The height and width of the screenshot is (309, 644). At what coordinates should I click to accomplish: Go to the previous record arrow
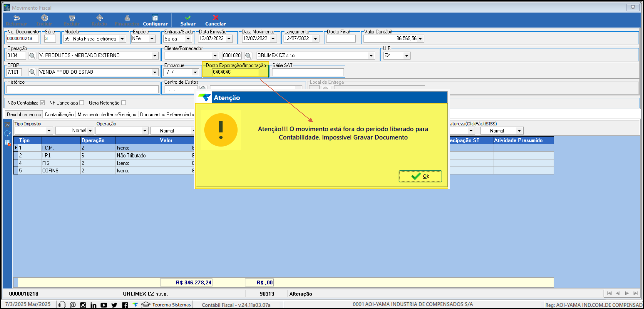pyautogui.click(x=618, y=293)
